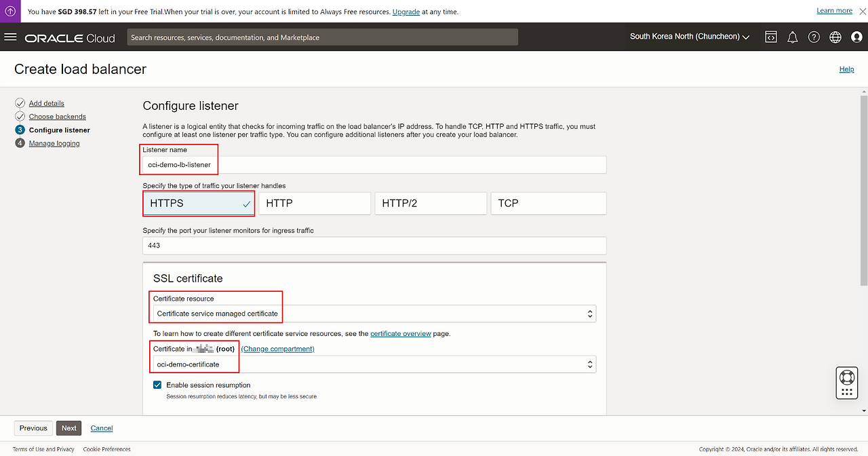Go to the Manage logging step
The height and width of the screenshot is (456, 868).
click(54, 143)
